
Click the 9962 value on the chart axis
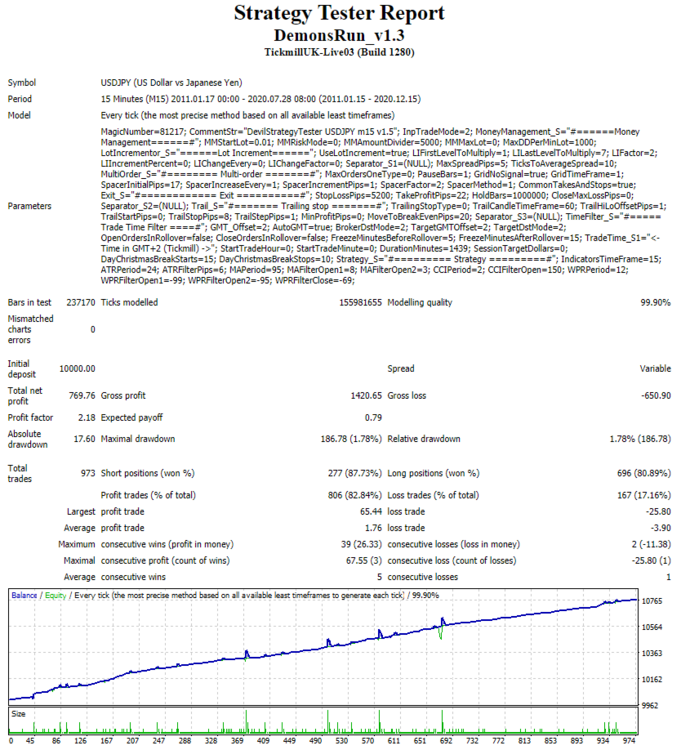point(649,706)
